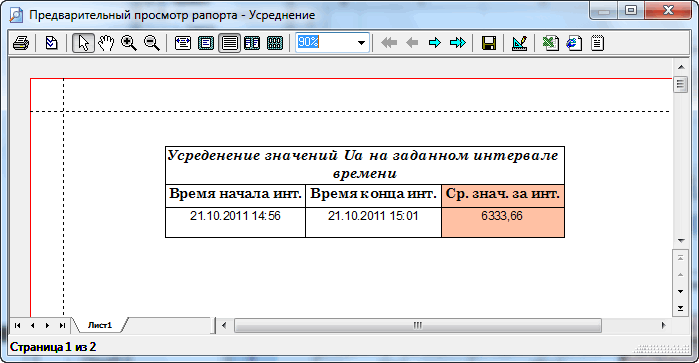Go to next page right arrow
Image resolution: width=699 pixels, height=363 pixels.
435,43
